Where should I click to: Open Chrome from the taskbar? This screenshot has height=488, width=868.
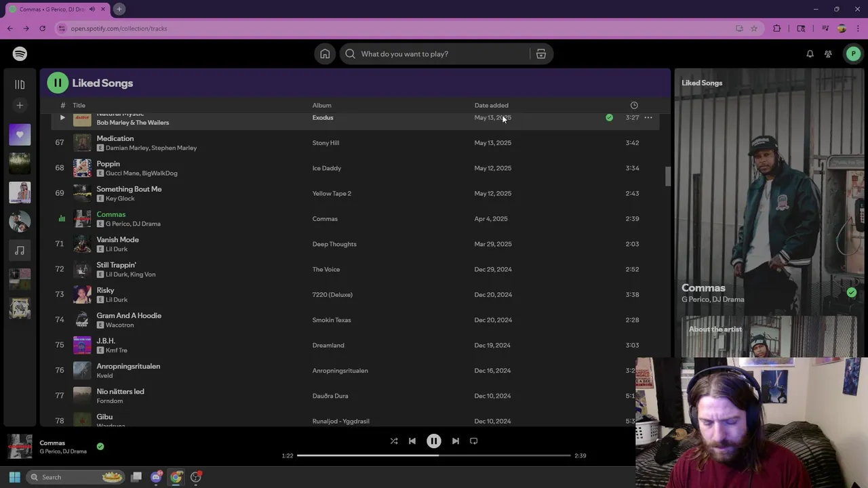176,477
